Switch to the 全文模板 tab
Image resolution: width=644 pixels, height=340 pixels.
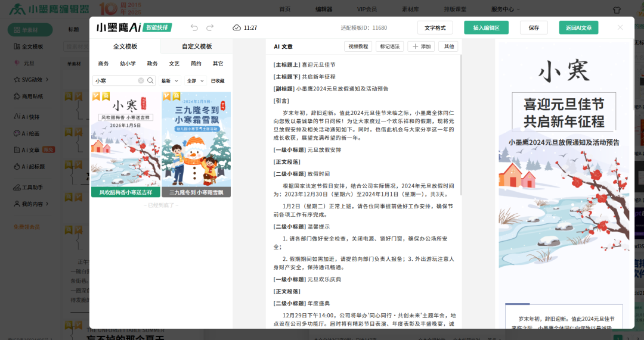125,46
